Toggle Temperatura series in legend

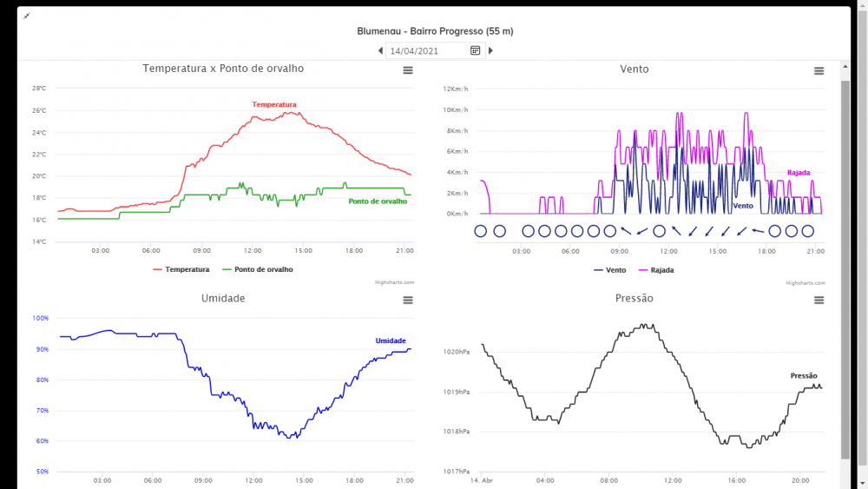(181, 269)
